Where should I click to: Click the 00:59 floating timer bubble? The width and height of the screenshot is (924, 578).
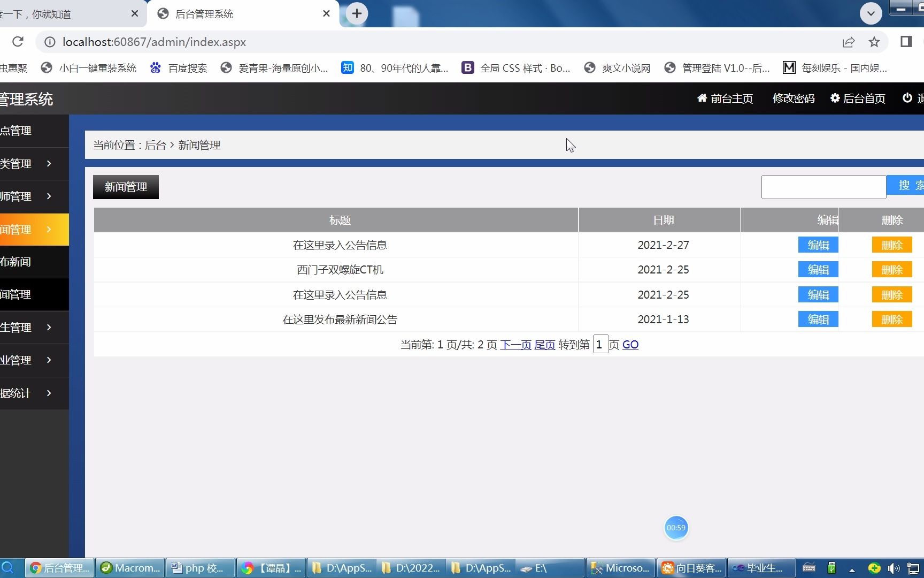click(x=676, y=528)
